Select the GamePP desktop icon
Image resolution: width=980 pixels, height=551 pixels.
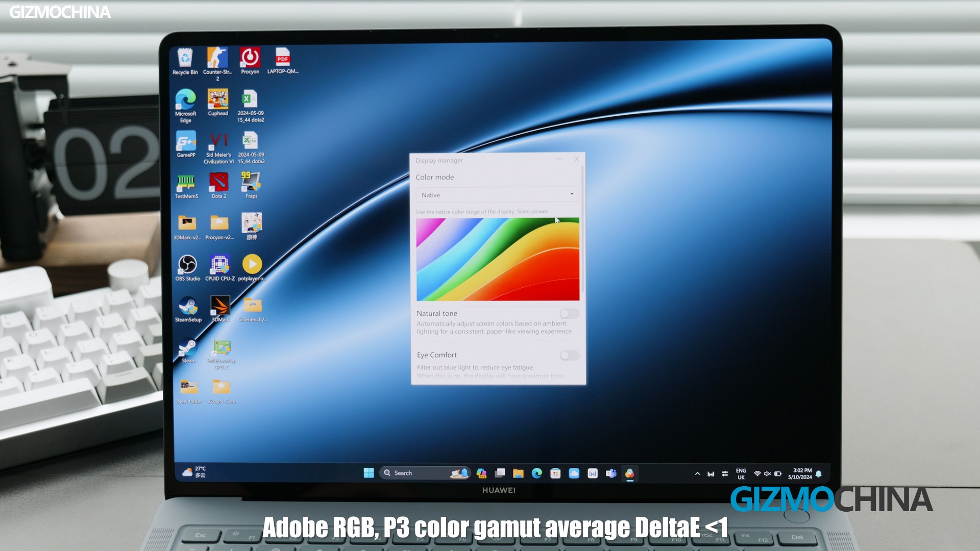tap(186, 144)
